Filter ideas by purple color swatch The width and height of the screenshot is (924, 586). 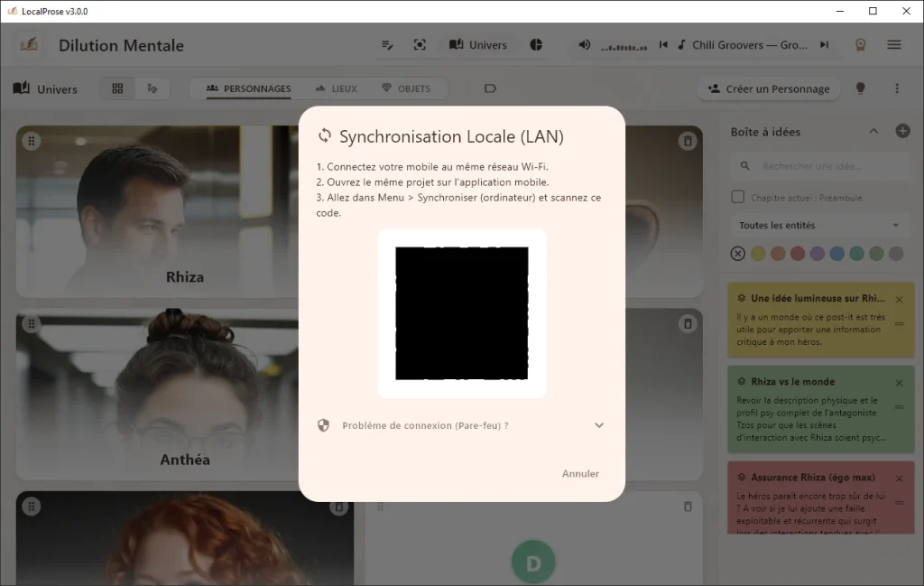tap(818, 254)
